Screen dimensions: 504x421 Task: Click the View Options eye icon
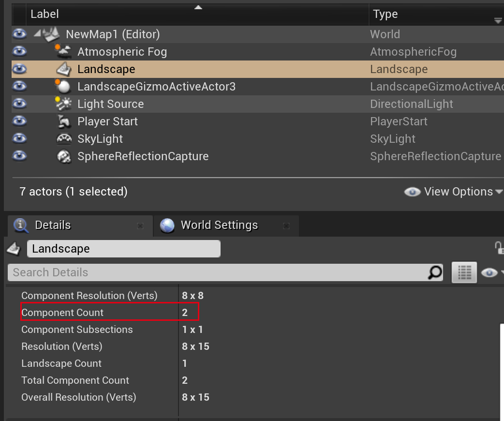(x=413, y=192)
